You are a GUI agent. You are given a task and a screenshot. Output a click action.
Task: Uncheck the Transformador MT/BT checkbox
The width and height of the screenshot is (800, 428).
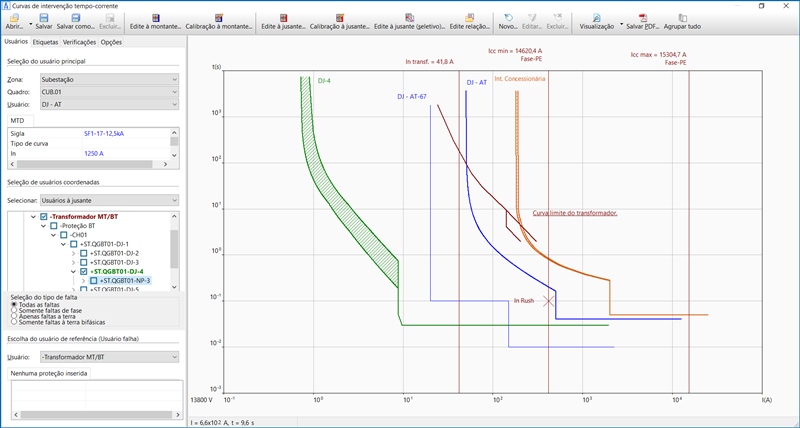pos(43,217)
